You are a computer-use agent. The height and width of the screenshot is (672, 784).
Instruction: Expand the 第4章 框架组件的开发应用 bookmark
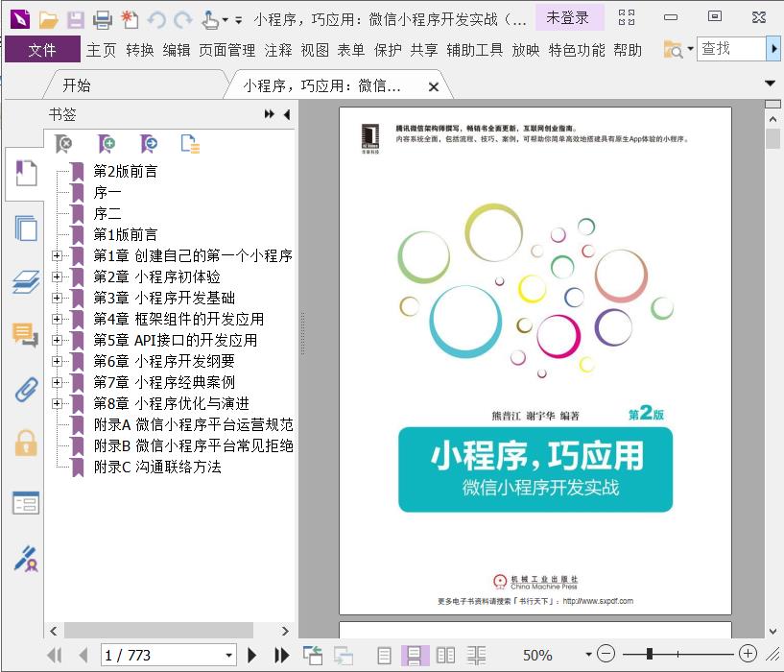pyautogui.click(x=57, y=319)
